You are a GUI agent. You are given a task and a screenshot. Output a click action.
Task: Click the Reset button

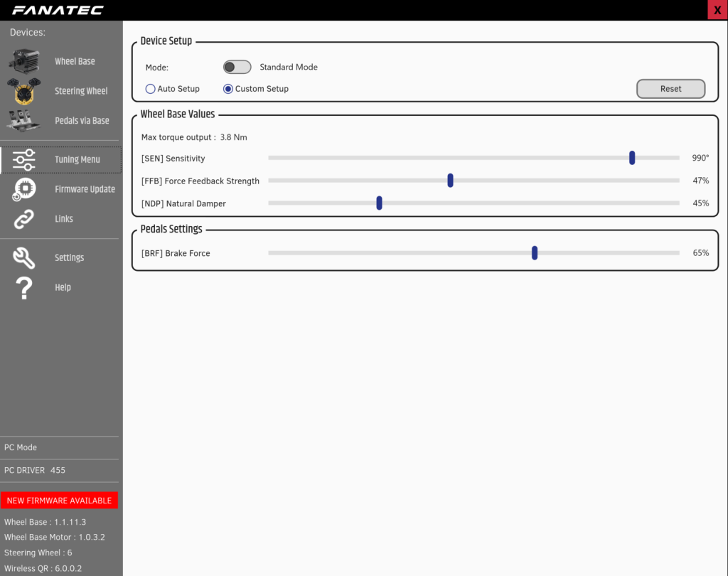click(671, 89)
